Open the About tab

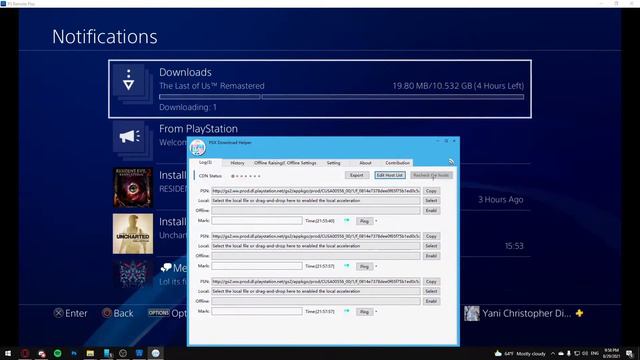[365, 163]
